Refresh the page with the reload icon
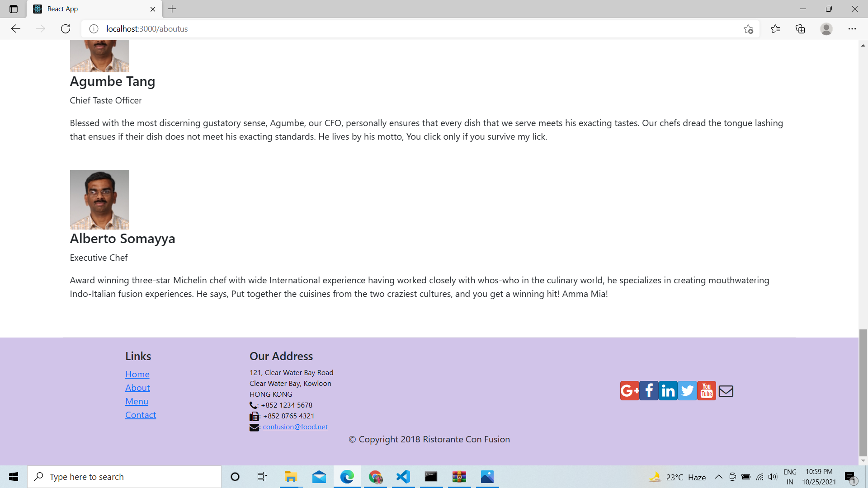868x488 pixels. [x=66, y=29]
